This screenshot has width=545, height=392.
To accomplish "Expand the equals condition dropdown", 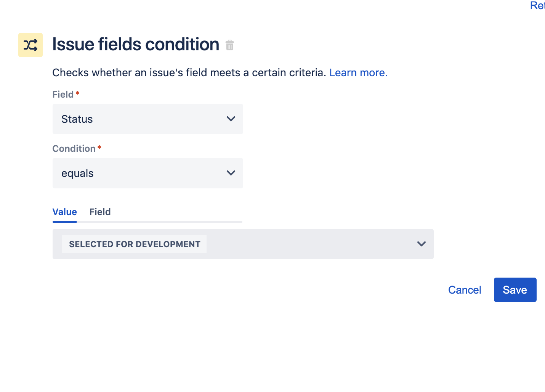I will coord(147,173).
